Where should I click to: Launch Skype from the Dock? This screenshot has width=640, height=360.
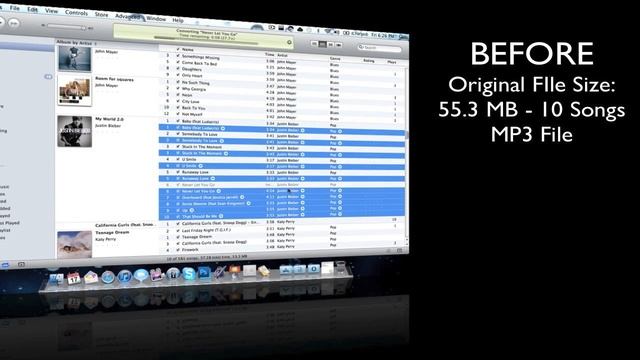click(188, 273)
